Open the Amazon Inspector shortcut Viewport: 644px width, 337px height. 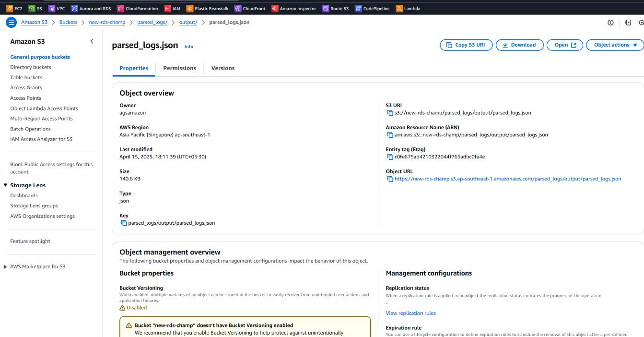tap(294, 8)
